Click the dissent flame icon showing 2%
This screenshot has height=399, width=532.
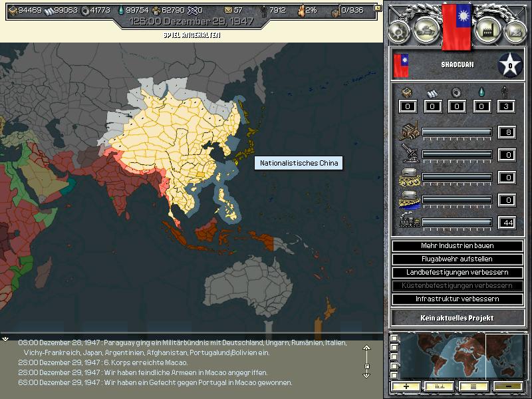click(301, 11)
